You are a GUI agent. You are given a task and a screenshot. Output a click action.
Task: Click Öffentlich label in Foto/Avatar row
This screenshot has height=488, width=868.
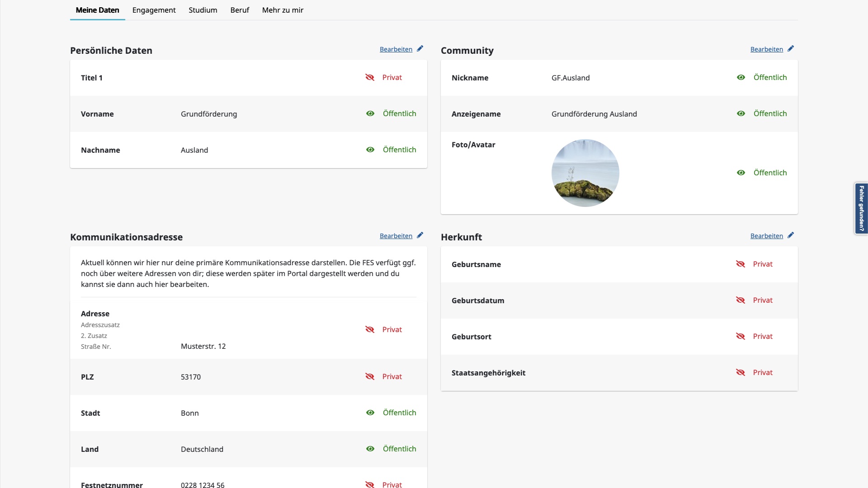(770, 173)
